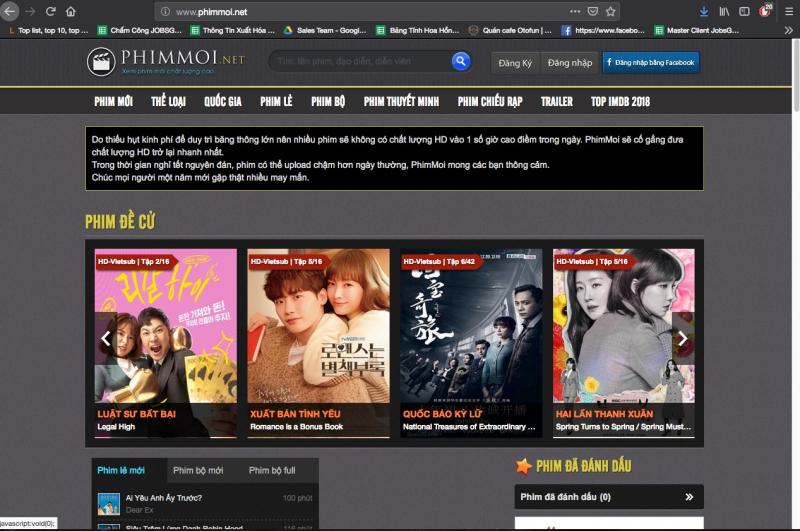Show next featured movies with right arrow

coord(683,339)
